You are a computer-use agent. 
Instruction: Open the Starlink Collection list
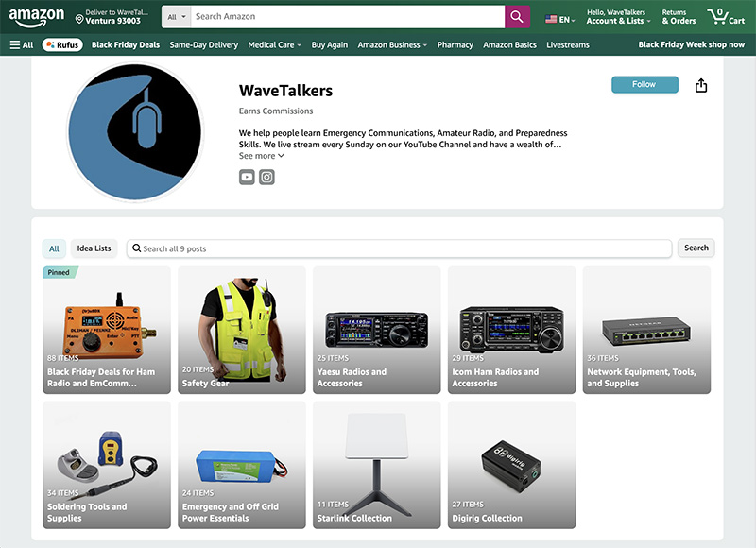(x=376, y=465)
